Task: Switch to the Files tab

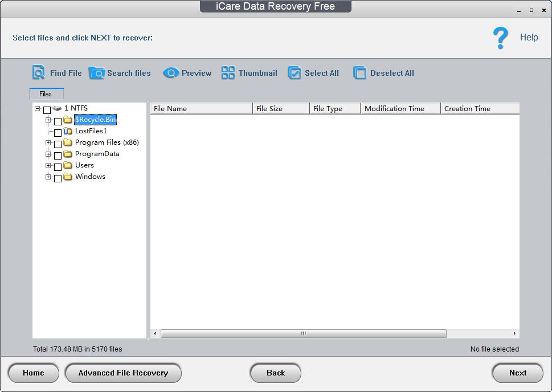Action: pyautogui.click(x=46, y=93)
